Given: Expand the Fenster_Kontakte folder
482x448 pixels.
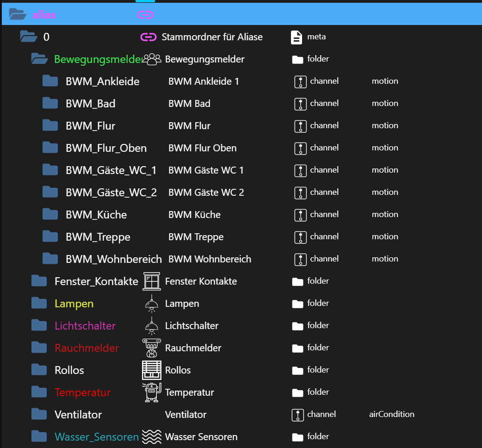Looking at the screenshot, I should 39,280.
